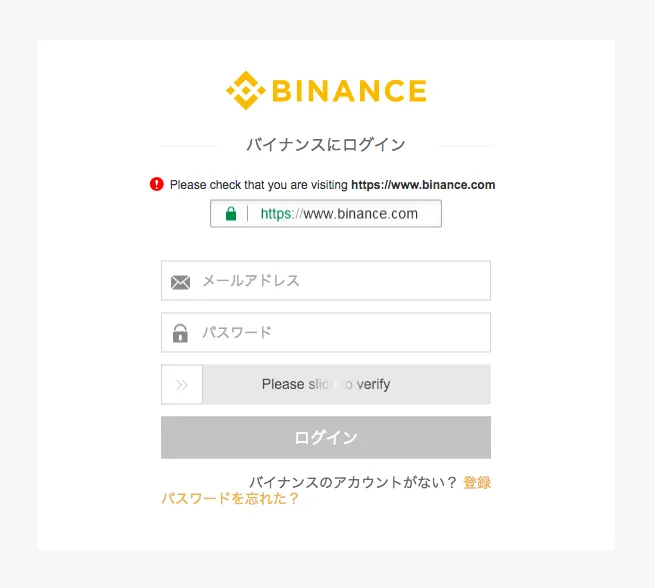655x588 pixels.
Task: Click the gray page background outside the card
Action: [x=18, y=300]
